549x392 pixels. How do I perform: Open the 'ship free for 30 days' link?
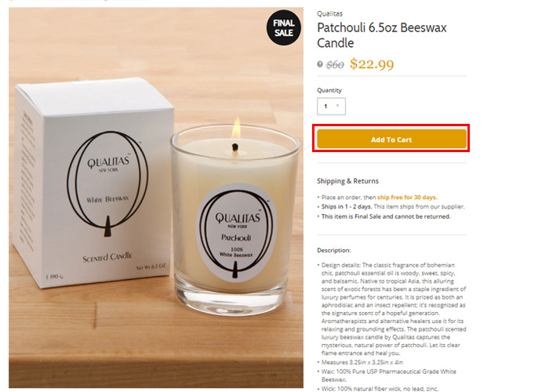(407, 197)
